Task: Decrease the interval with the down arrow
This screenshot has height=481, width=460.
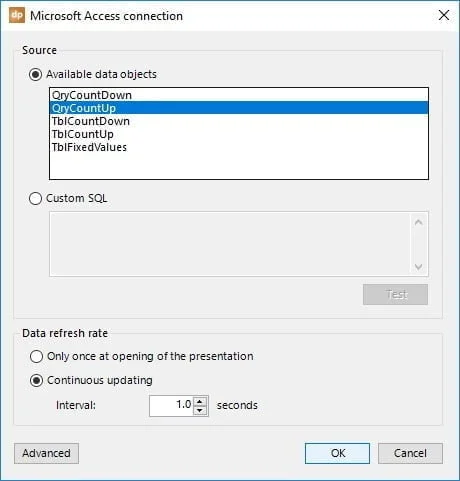Action: point(200,410)
